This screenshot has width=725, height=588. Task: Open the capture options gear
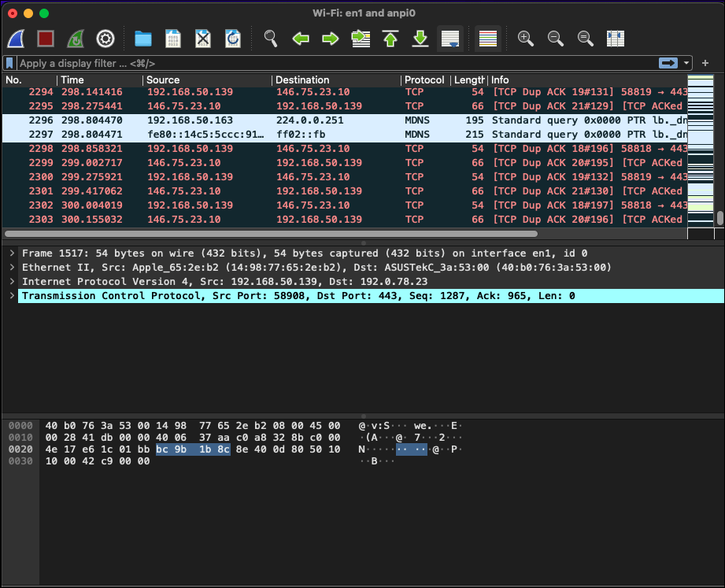click(105, 39)
